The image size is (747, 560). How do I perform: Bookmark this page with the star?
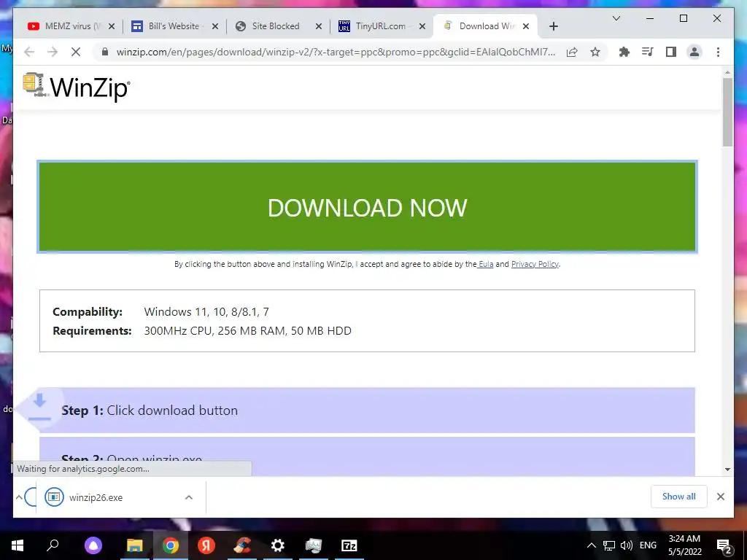click(595, 52)
